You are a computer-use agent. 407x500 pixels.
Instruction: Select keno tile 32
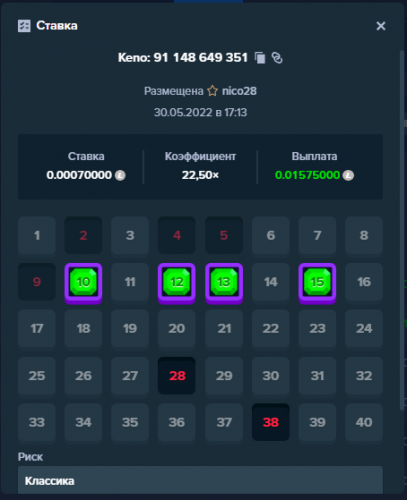[364, 376]
